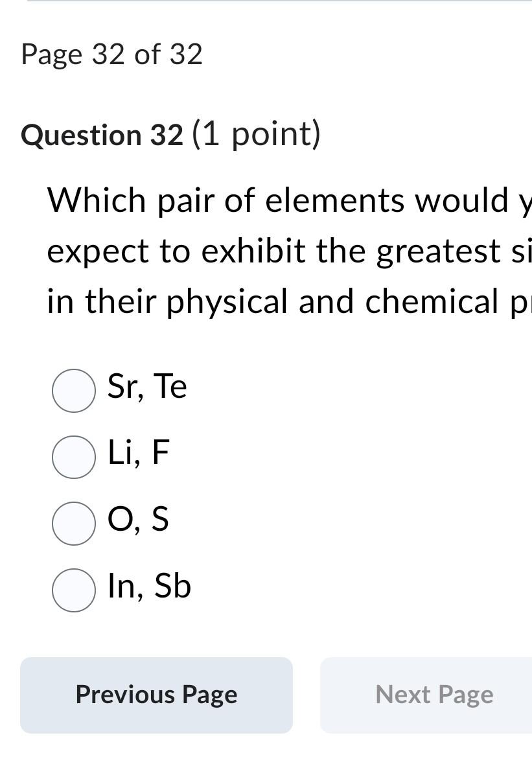Click the 'In, Sb' answer label text

[x=148, y=586]
